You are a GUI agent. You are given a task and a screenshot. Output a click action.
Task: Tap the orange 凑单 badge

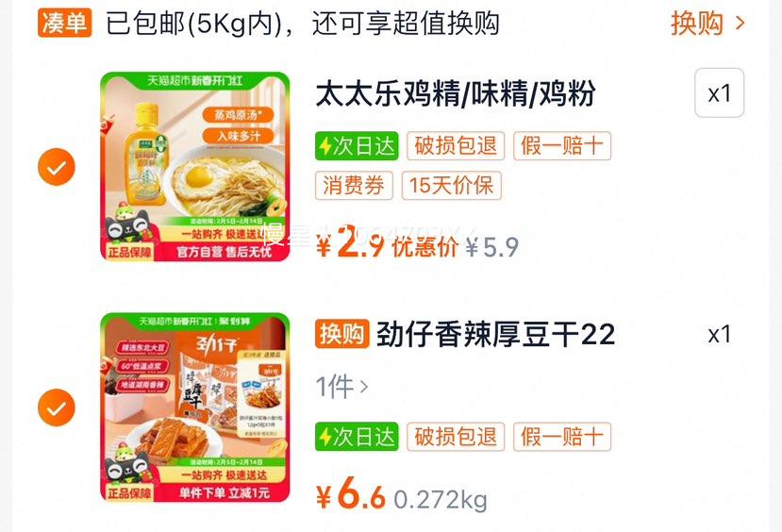tap(65, 23)
